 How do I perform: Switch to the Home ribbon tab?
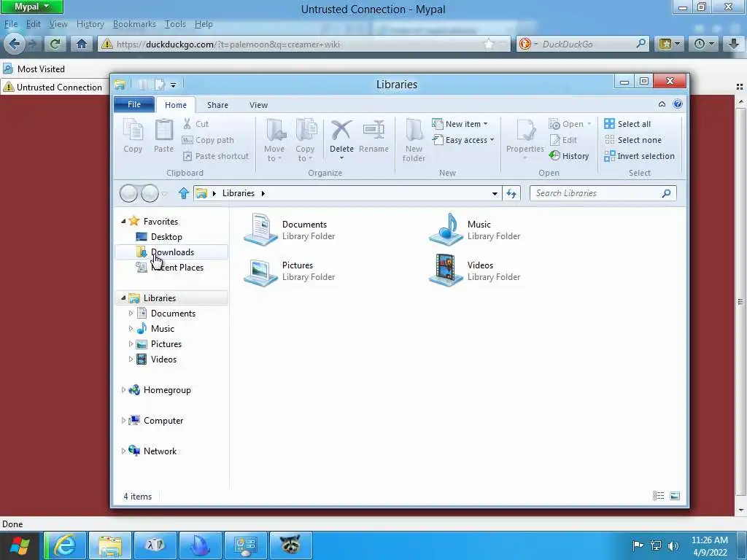(x=176, y=105)
